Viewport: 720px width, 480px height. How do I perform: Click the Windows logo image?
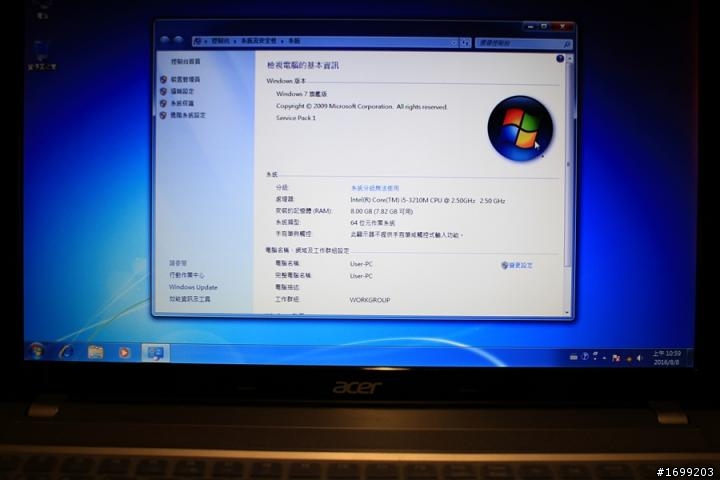[520, 128]
